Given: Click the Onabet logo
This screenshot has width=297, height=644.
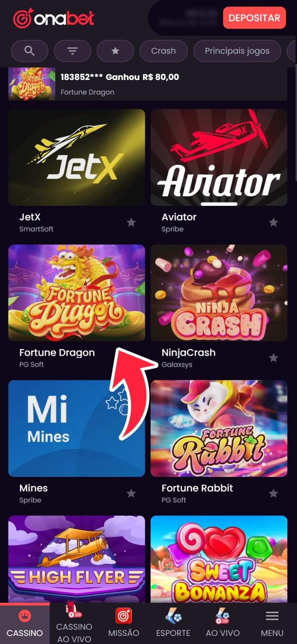Looking at the screenshot, I should click(54, 18).
